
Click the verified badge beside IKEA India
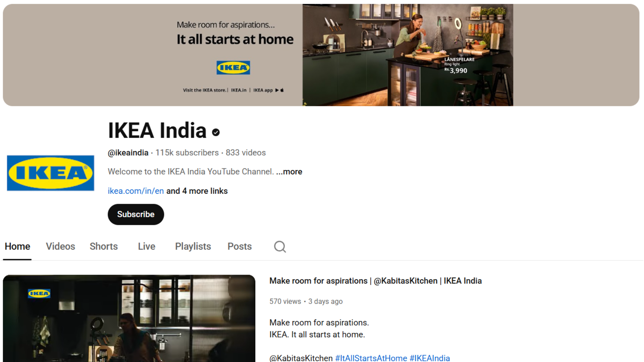(x=216, y=132)
